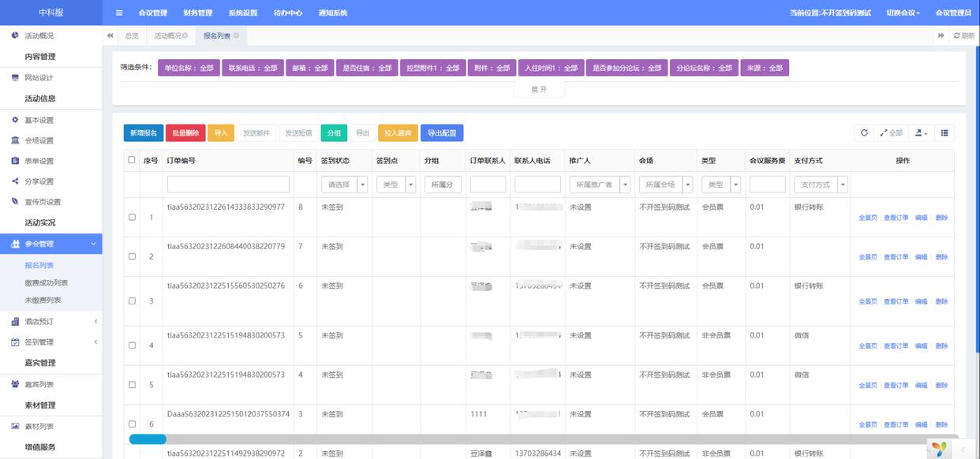Open the 财务管理 top menu

tap(197, 13)
